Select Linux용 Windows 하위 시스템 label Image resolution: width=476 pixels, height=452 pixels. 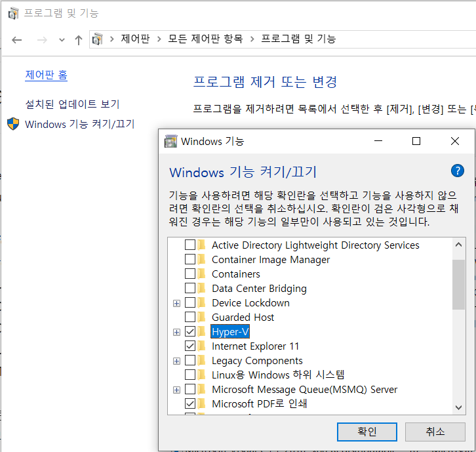(278, 375)
